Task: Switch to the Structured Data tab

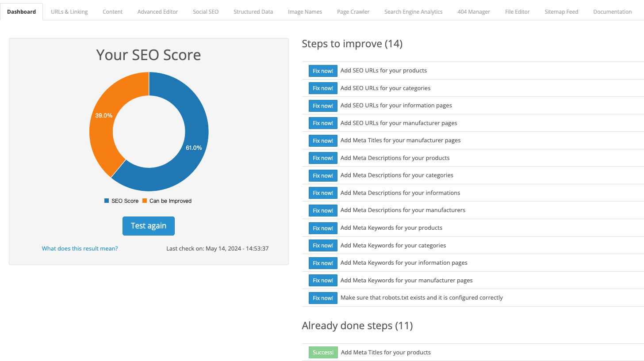Action: click(253, 12)
